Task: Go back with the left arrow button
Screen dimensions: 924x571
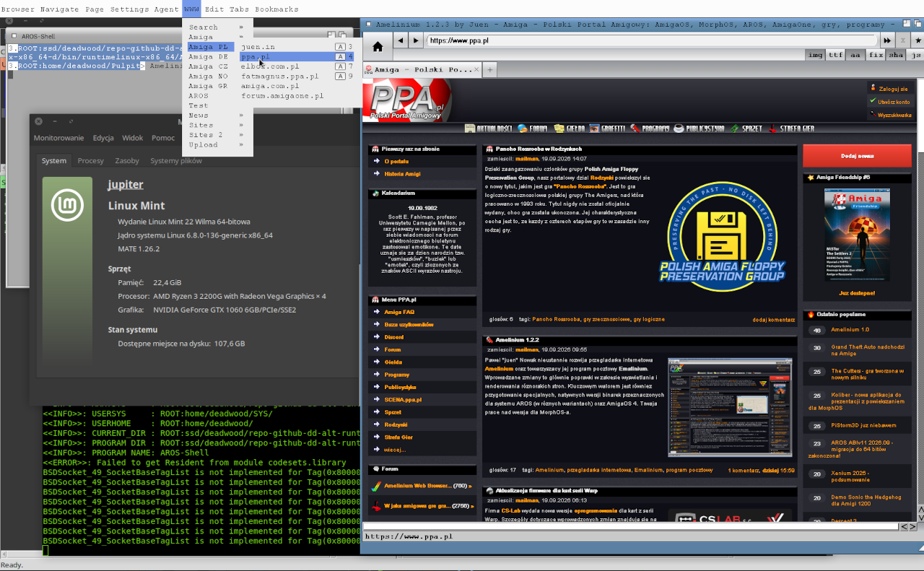Action: click(401, 40)
